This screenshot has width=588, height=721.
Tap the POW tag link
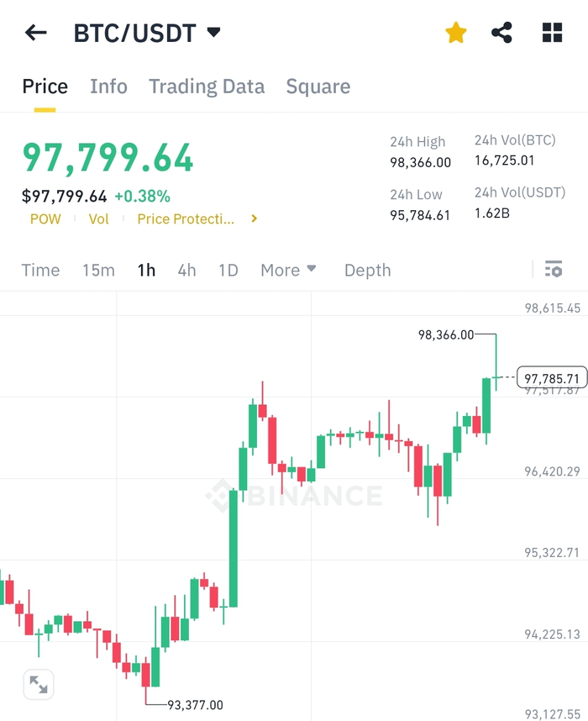(x=45, y=218)
